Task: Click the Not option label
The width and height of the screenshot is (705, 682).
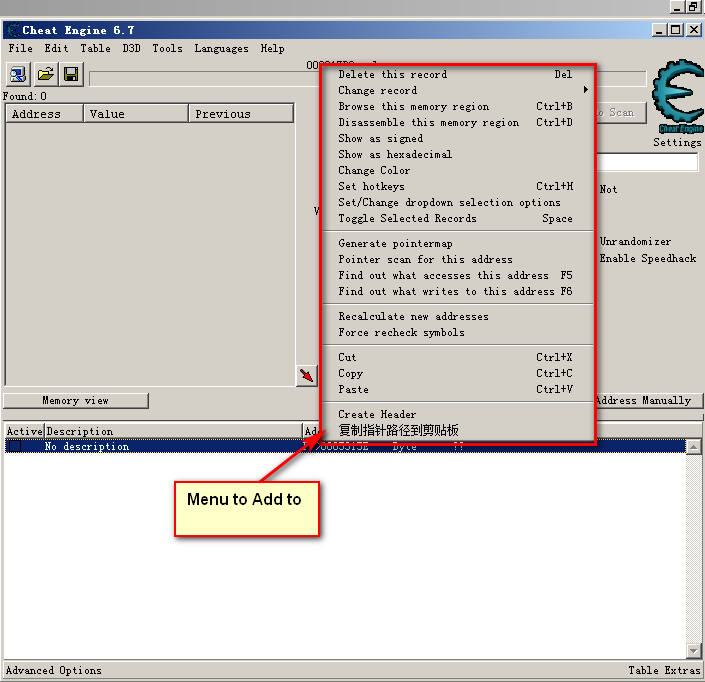Action: pos(608,189)
